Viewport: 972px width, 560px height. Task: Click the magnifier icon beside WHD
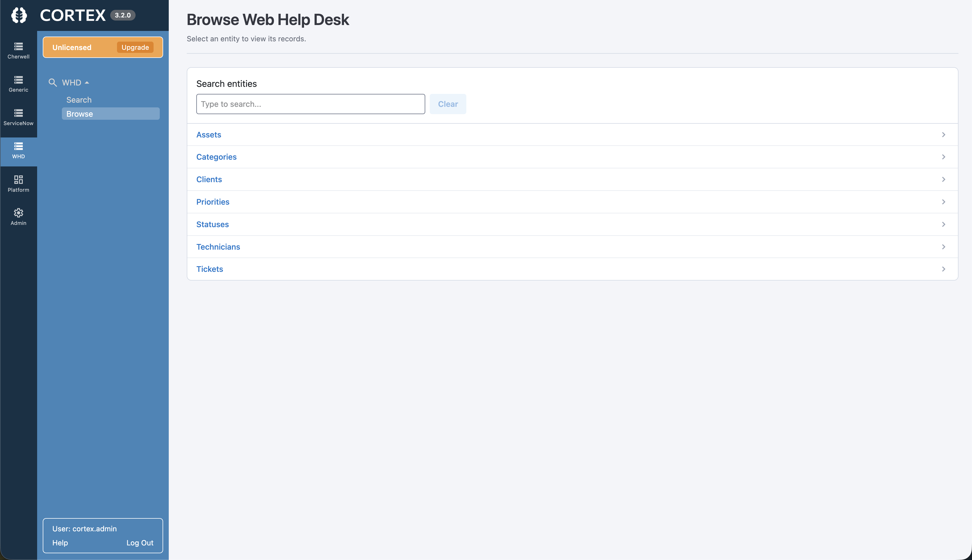click(53, 83)
